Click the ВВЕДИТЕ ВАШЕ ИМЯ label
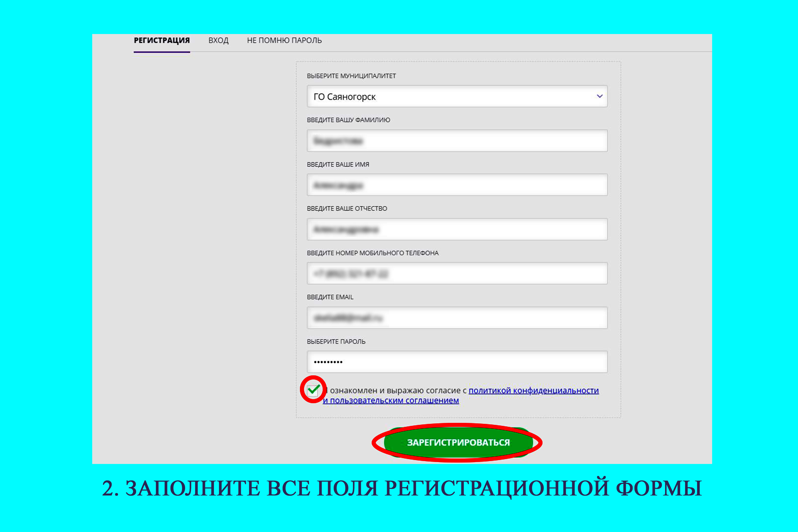 338,165
